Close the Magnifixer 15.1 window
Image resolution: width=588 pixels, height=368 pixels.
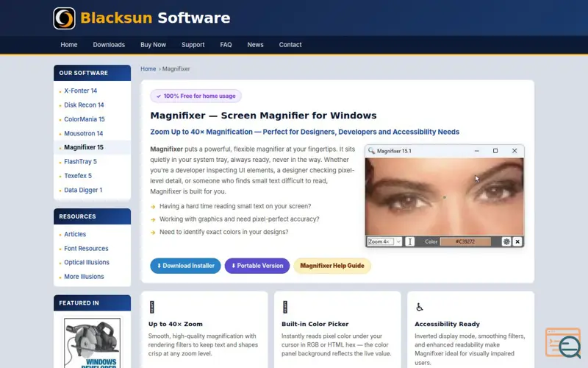(514, 151)
